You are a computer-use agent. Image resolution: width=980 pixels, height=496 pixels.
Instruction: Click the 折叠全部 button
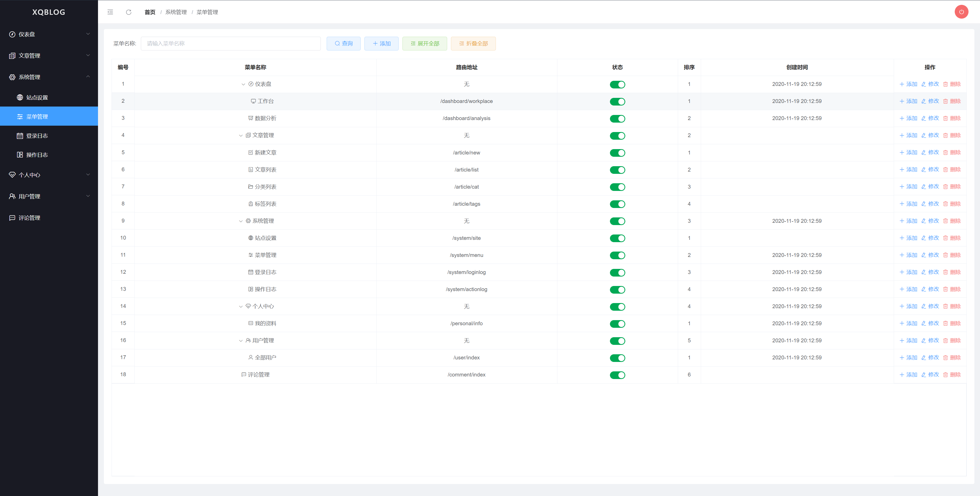(473, 44)
